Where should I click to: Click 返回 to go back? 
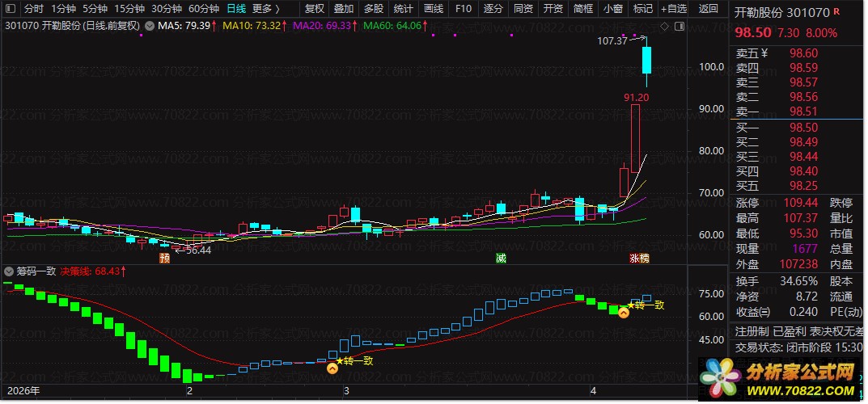[709, 9]
